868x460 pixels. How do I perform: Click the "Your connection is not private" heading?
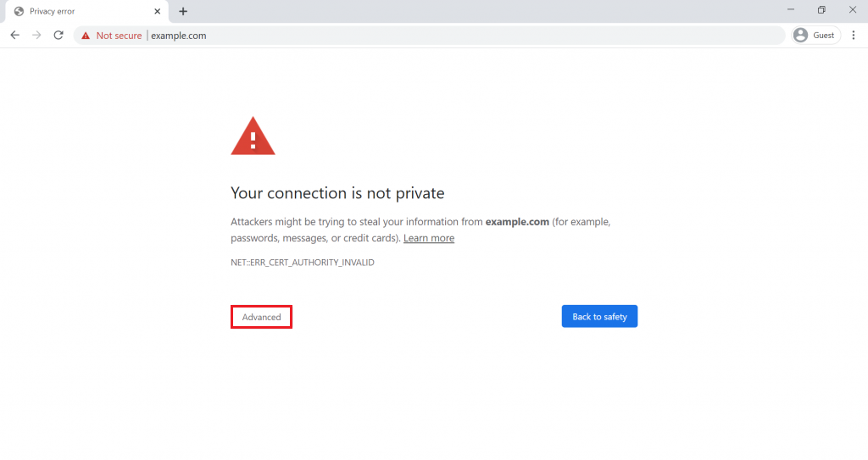tap(337, 193)
